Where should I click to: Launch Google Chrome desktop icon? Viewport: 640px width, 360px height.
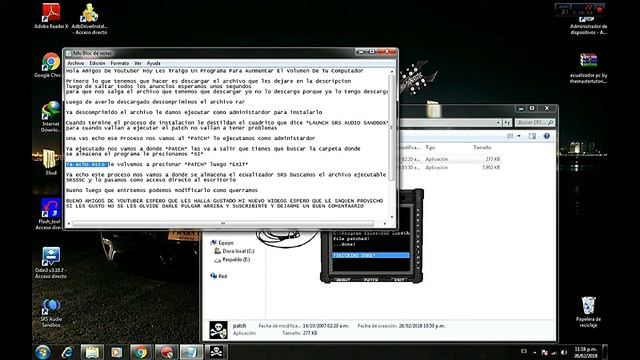(x=50, y=64)
